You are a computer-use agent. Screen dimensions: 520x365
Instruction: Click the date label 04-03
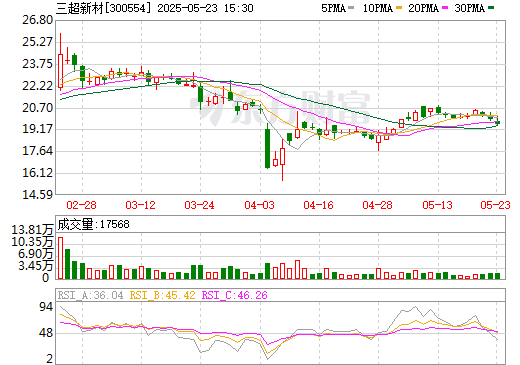tap(259, 205)
